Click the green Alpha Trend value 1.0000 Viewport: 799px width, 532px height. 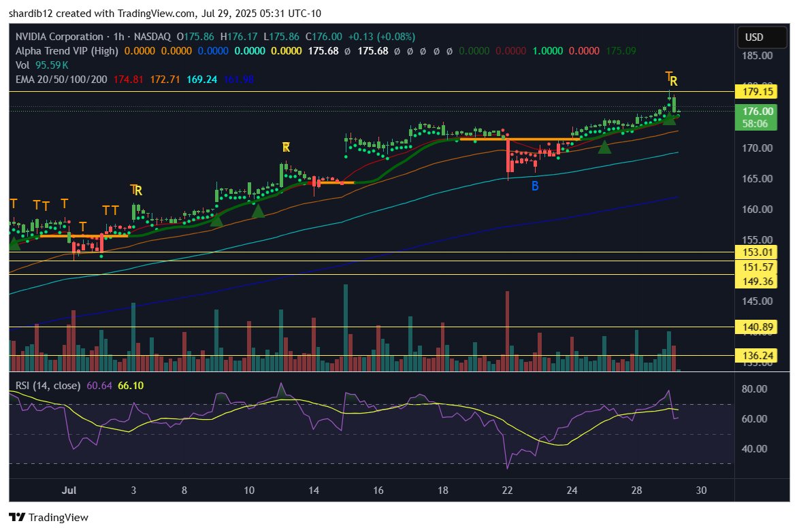548,51
